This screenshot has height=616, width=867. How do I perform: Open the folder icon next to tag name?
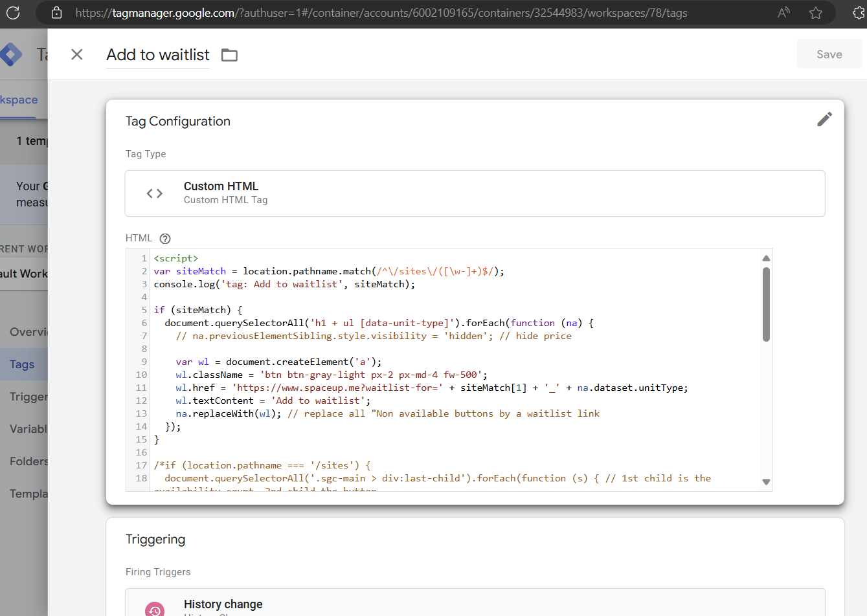[x=229, y=55]
